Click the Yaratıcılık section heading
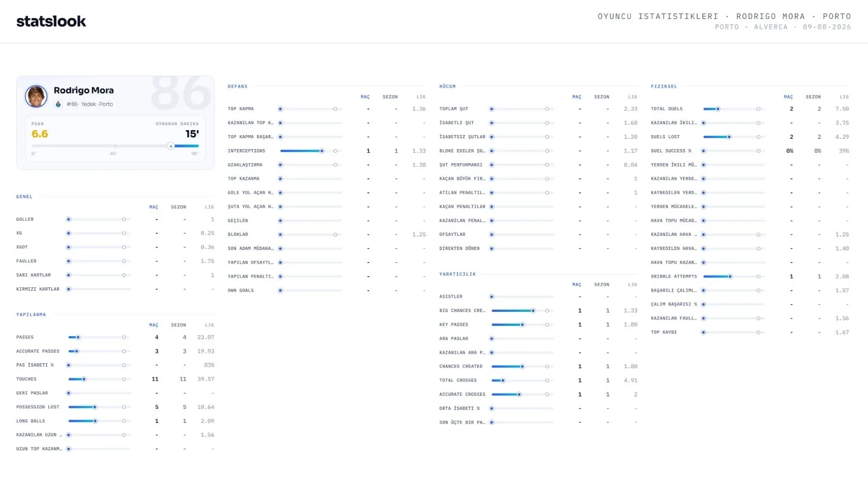This screenshot has width=868, height=488. [x=457, y=274]
